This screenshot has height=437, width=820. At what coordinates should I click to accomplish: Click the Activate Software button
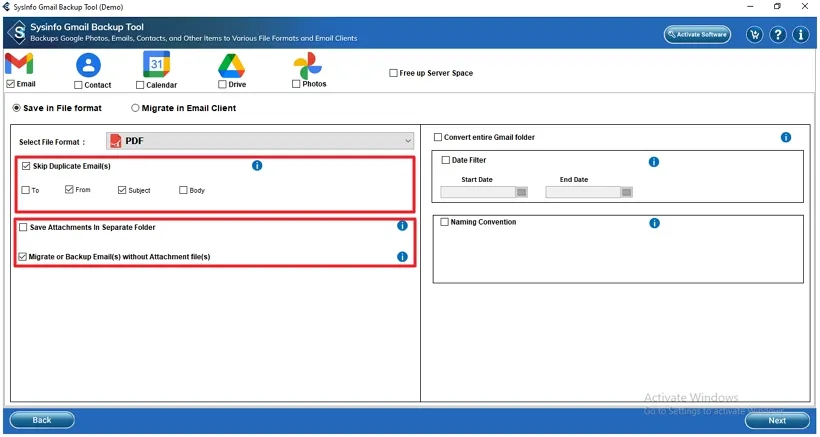point(697,34)
